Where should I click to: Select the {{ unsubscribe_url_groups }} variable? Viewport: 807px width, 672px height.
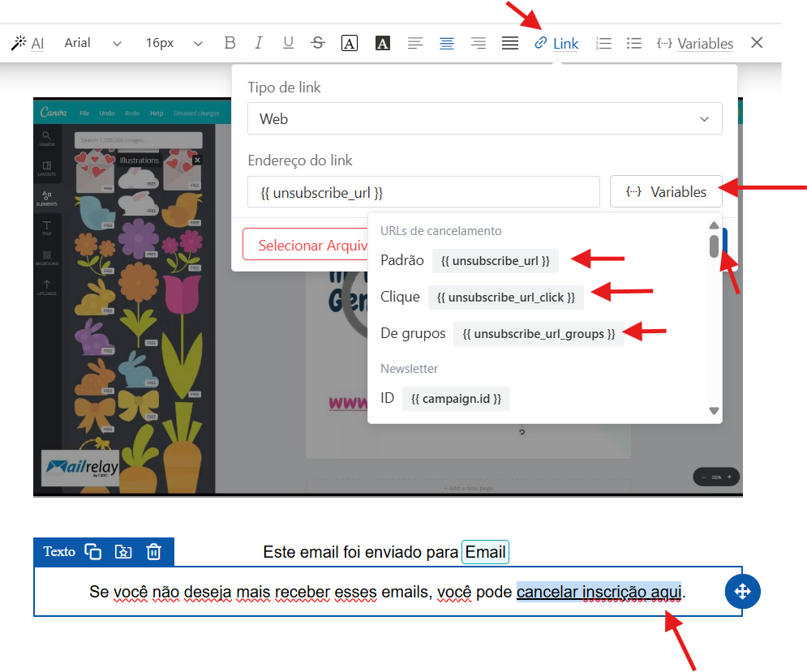(x=539, y=334)
